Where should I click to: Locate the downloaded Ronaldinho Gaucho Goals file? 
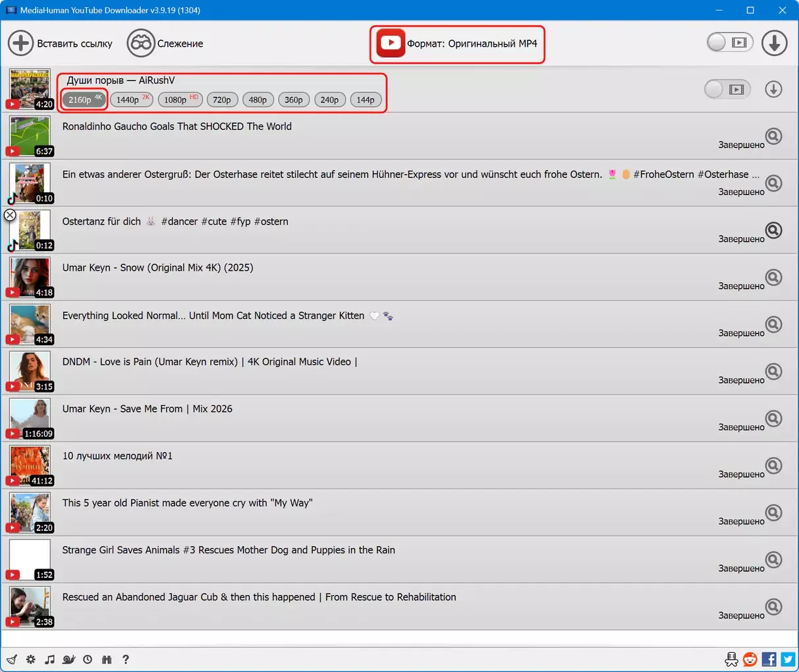(x=773, y=136)
